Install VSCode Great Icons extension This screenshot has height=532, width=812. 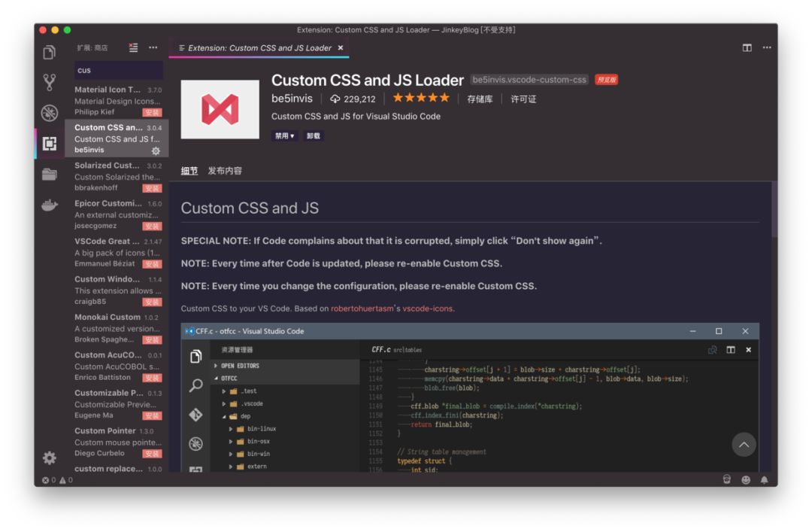coord(152,264)
